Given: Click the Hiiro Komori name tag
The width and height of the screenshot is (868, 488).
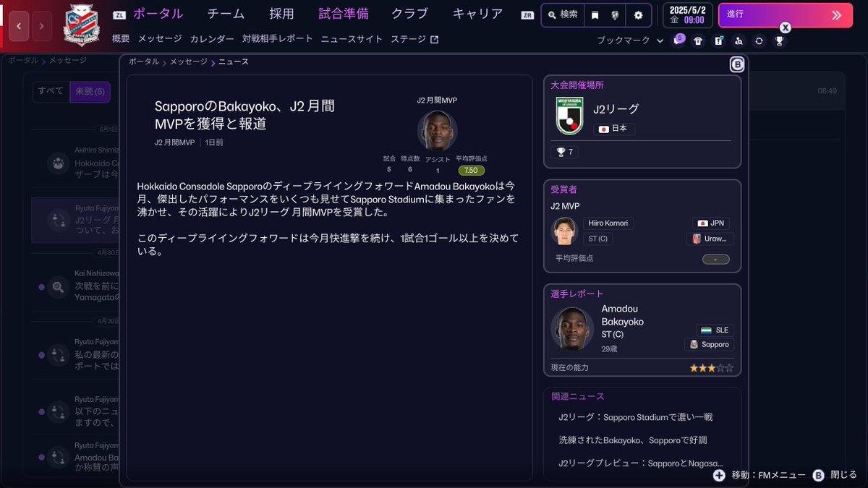Looking at the screenshot, I should point(608,223).
